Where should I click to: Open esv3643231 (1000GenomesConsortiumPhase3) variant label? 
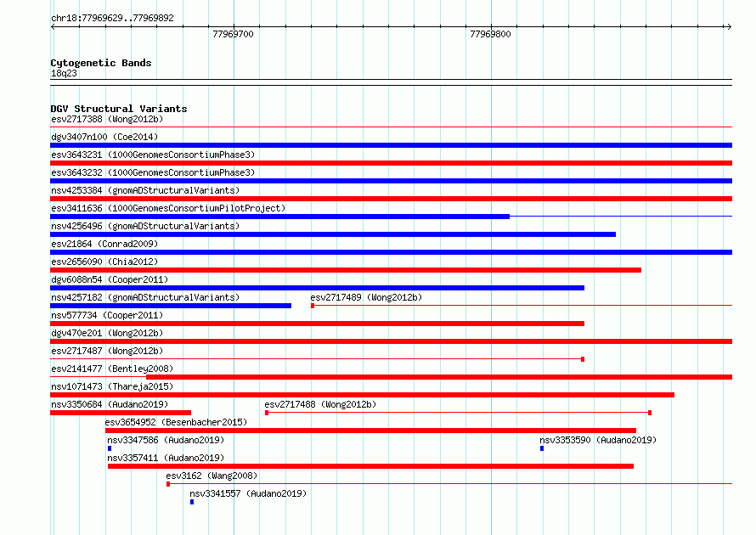click(x=153, y=155)
